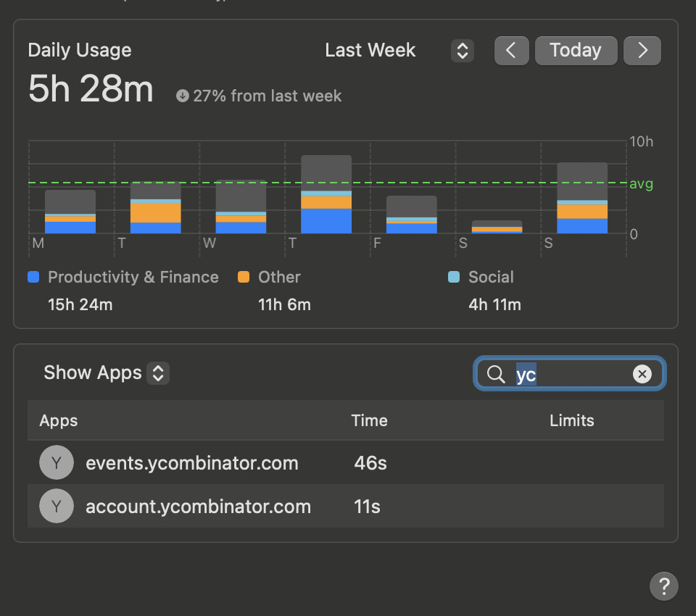
Task: Click the blue Productivity & Finance swatch
Action: click(x=33, y=277)
